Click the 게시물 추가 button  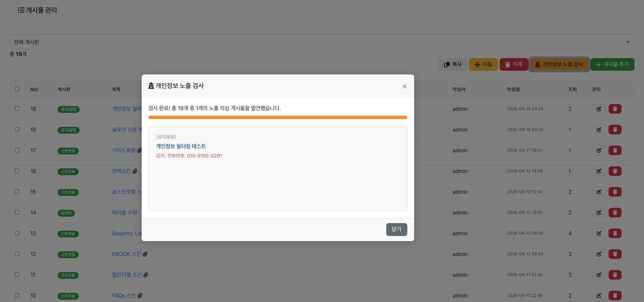point(612,64)
